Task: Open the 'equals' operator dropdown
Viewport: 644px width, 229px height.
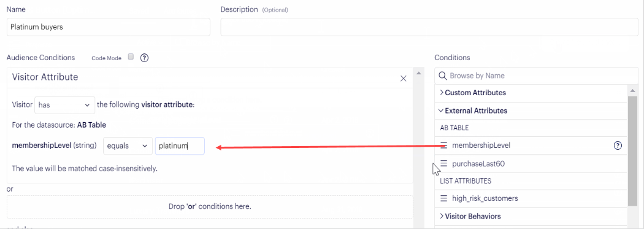Action: point(128,146)
